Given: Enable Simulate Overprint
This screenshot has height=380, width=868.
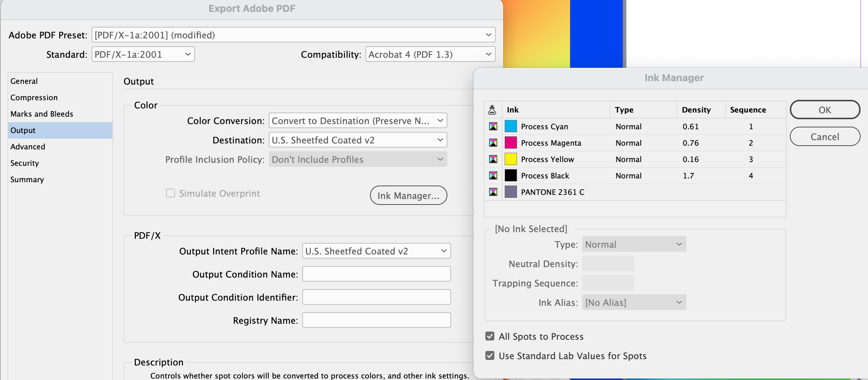Looking at the screenshot, I should point(170,193).
